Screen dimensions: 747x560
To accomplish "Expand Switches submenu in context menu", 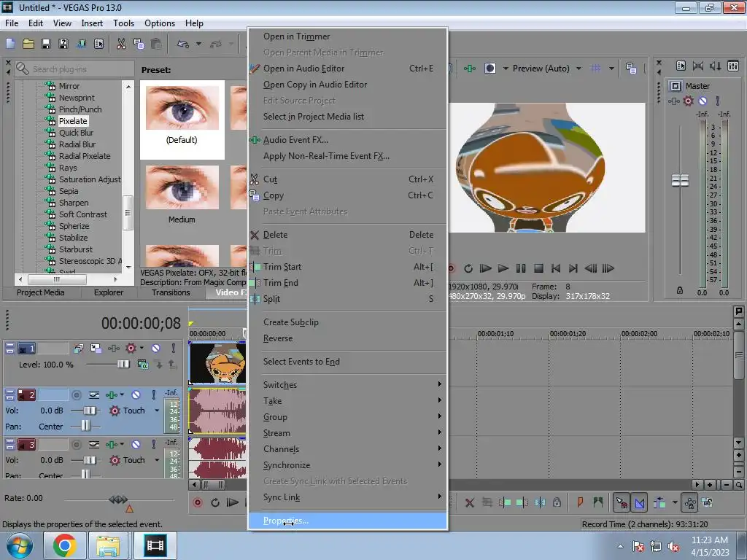I will coord(348,385).
